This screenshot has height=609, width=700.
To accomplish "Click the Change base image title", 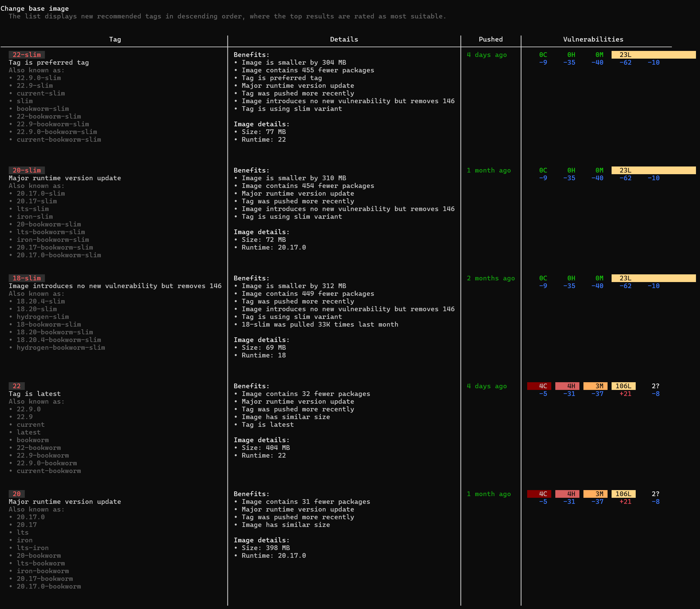I will coord(34,8).
